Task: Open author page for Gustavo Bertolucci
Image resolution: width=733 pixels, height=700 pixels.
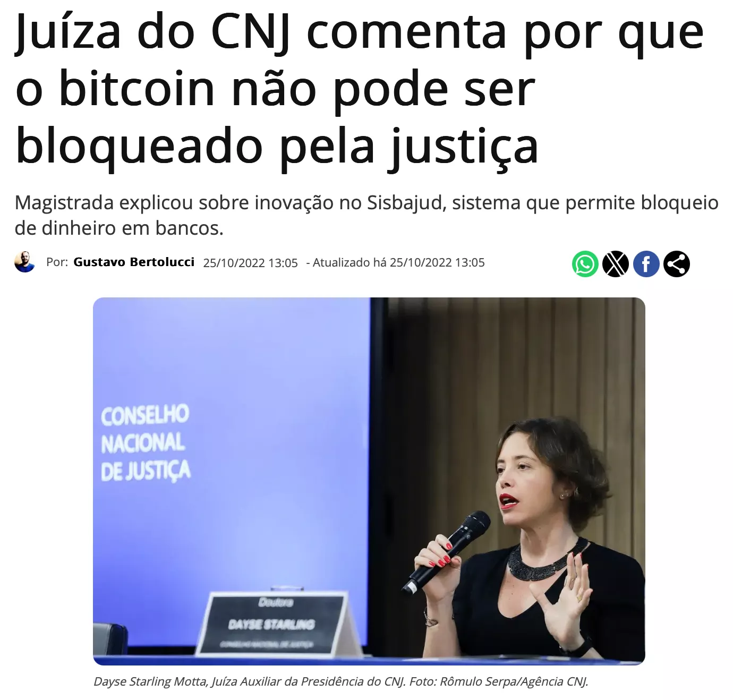Action: click(x=134, y=262)
